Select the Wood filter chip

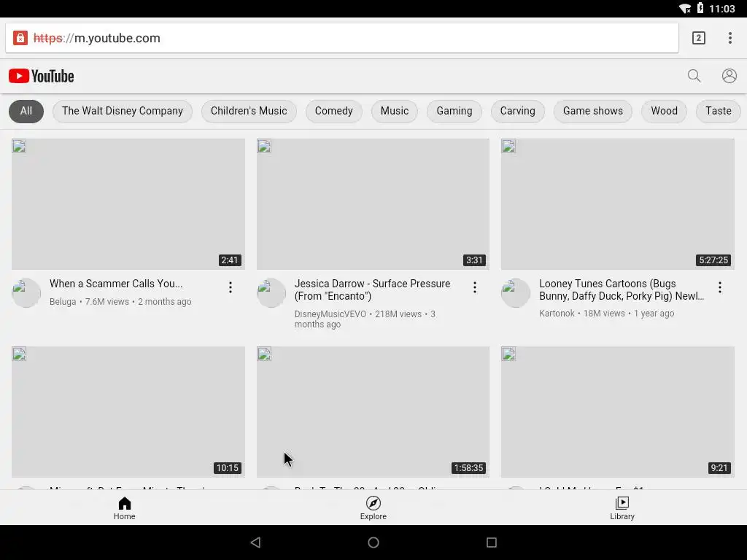click(664, 111)
